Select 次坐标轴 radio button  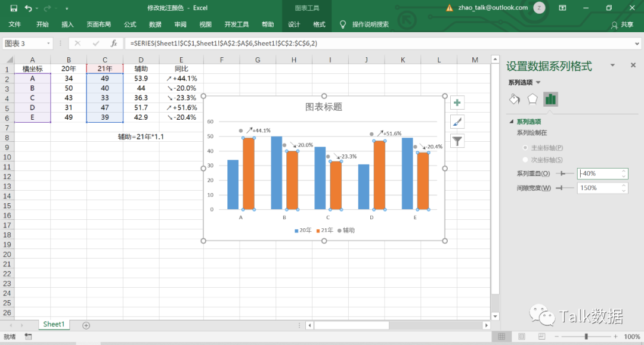(x=525, y=160)
